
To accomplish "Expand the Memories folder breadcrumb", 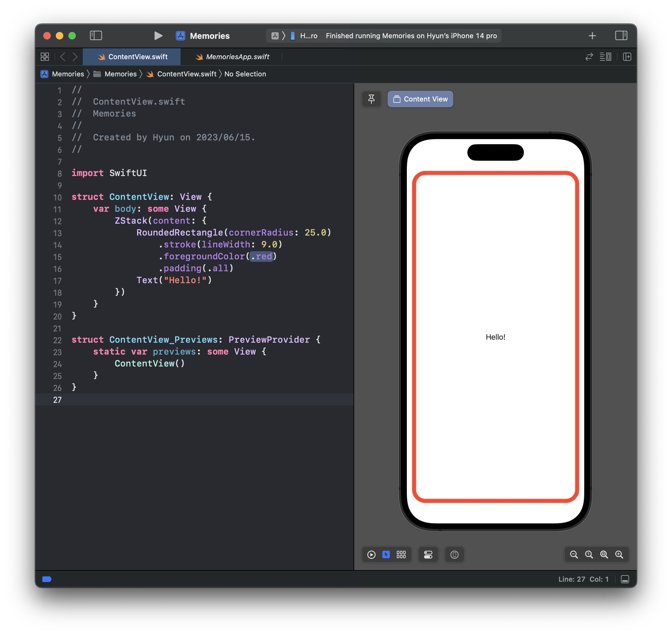I will click(x=120, y=74).
